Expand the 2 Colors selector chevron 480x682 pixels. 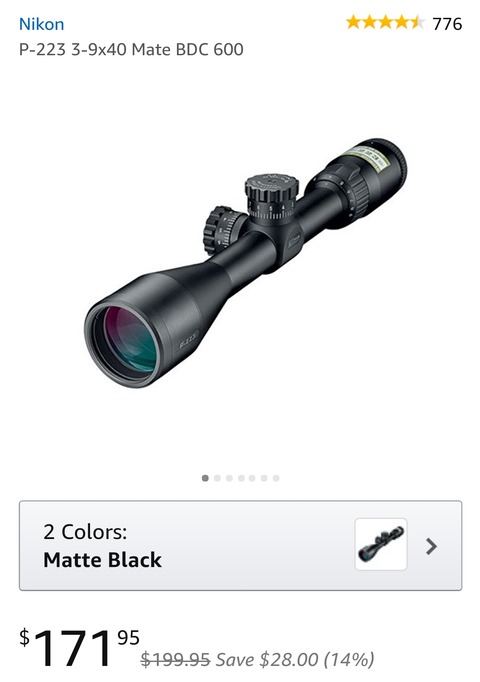(431, 546)
